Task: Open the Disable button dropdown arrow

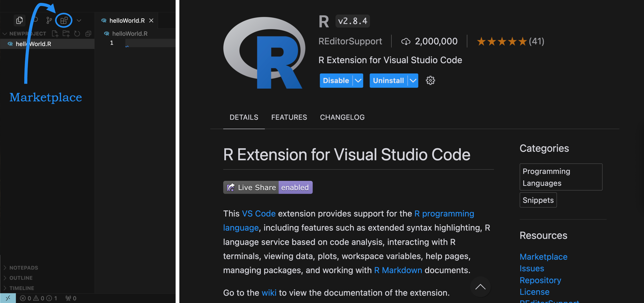Action: click(x=358, y=80)
